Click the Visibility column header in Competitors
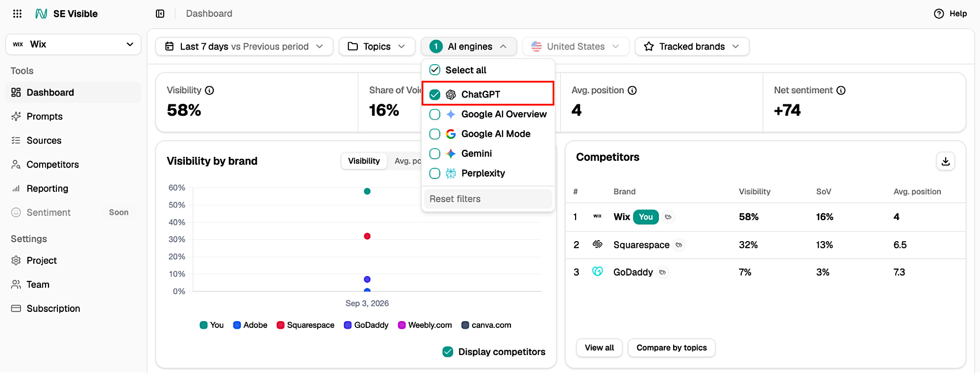The height and width of the screenshot is (374, 980). [x=754, y=192]
